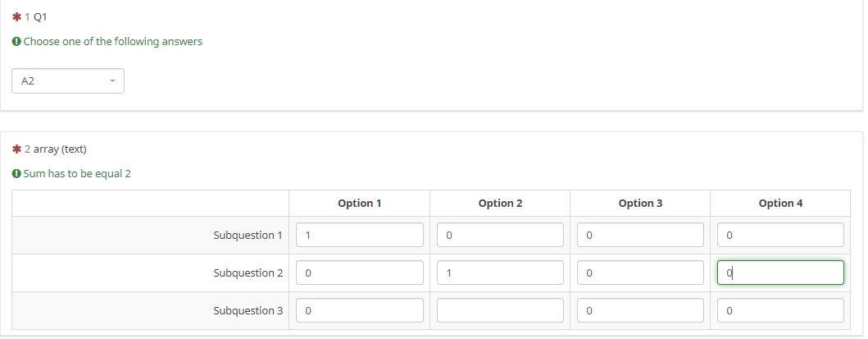Click the red asterisk beside Q1
The image size is (868, 339).
point(16,17)
